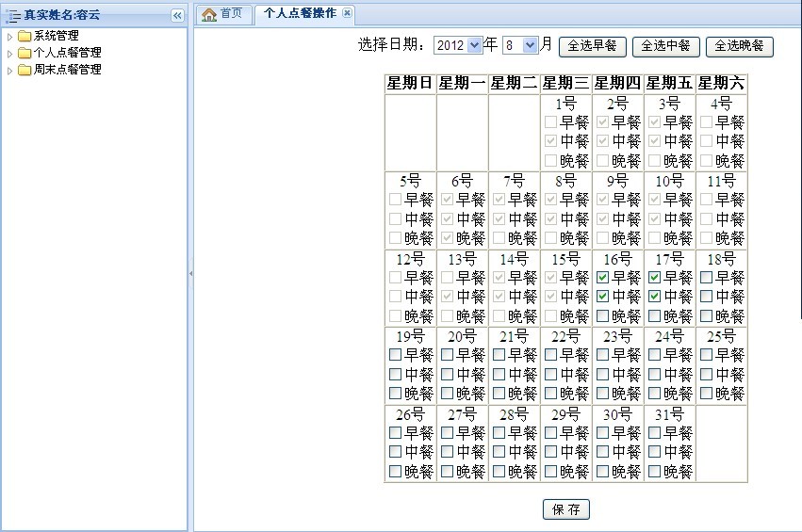Click the 真实姓名:容云 panel title
Screen dimensions: 802x532
pyautogui.click(x=62, y=15)
